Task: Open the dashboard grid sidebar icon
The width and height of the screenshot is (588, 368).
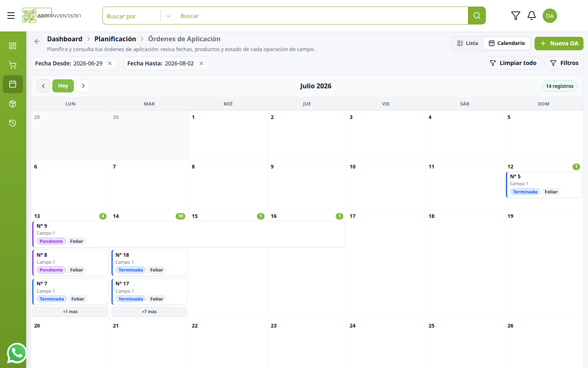Action: point(13,45)
